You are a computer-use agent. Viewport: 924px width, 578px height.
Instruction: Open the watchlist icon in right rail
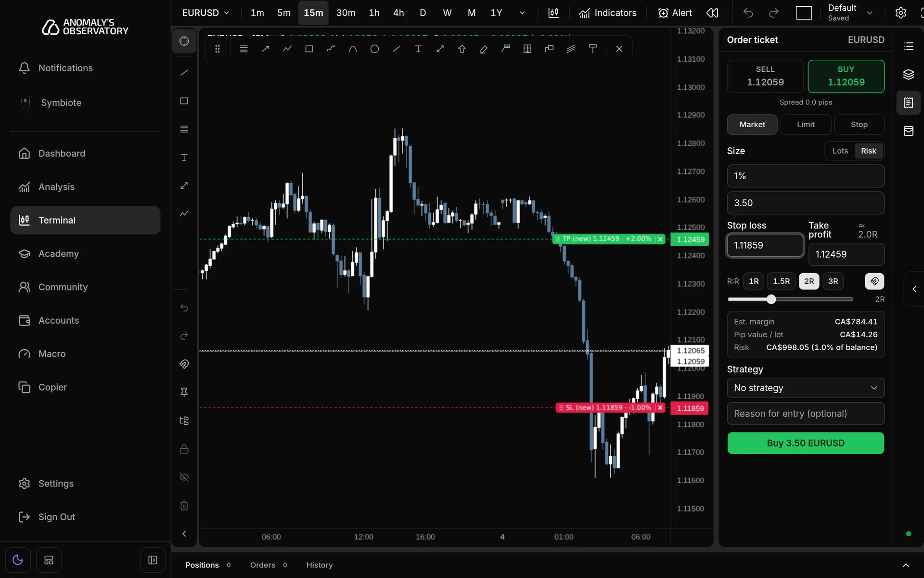click(908, 46)
